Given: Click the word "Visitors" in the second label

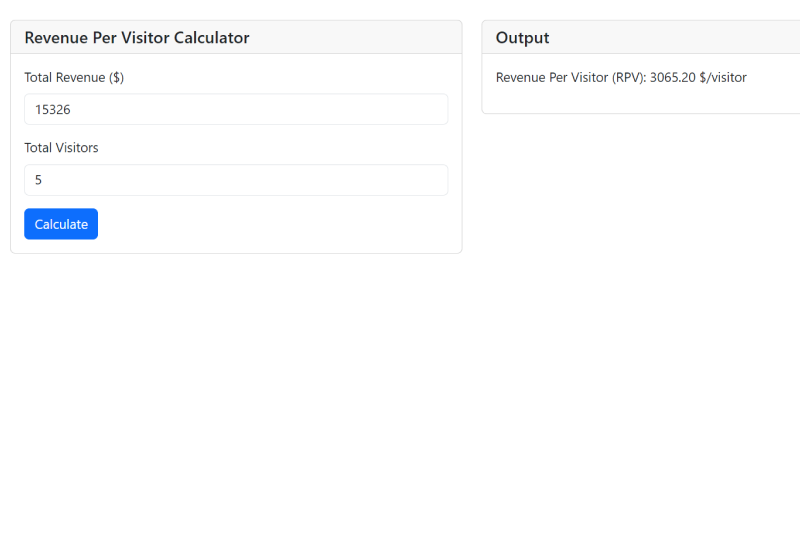Looking at the screenshot, I should click(77, 147).
